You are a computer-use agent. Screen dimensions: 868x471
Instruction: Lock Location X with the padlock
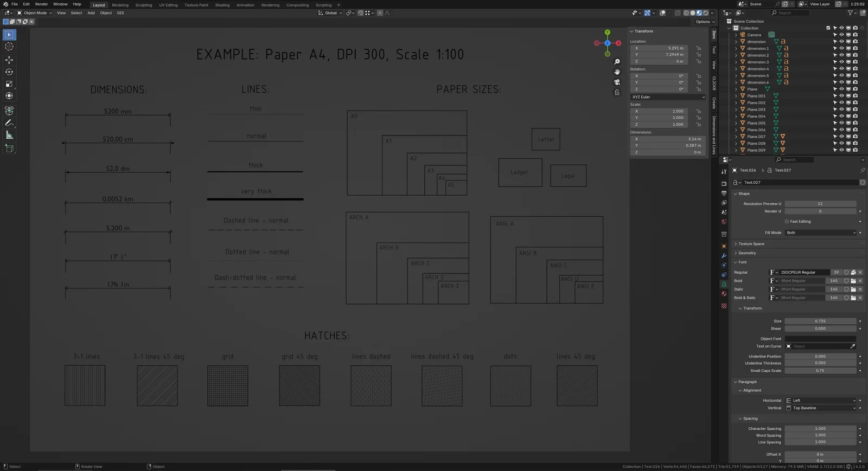(699, 48)
